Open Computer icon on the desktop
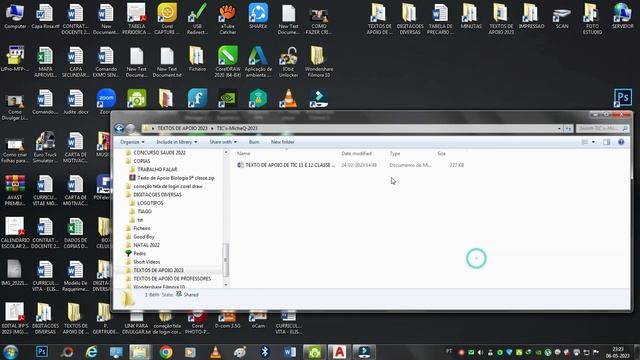The width and height of the screenshot is (640, 360). click(x=15, y=17)
